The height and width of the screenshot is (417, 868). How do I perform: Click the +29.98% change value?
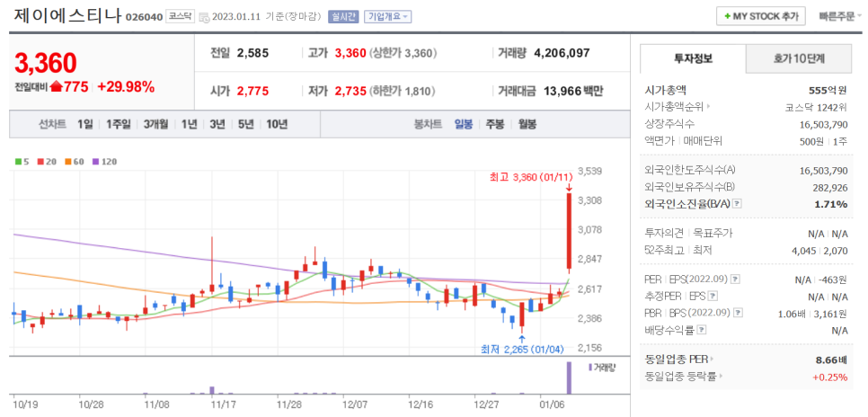pyautogui.click(x=126, y=86)
